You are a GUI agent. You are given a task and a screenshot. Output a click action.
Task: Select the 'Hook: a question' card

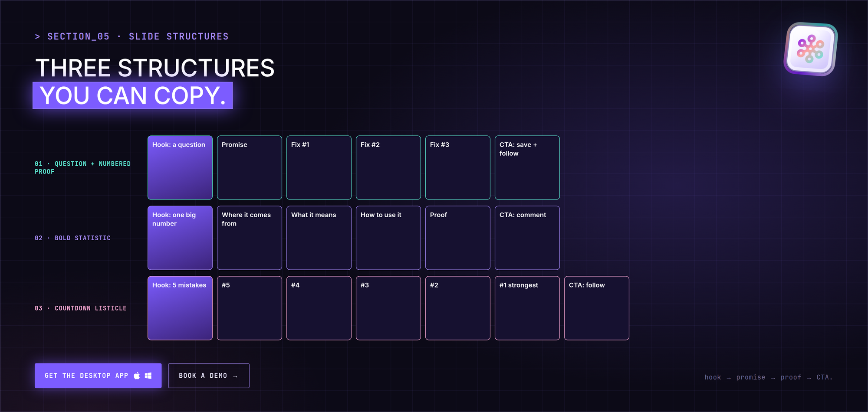click(180, 168)
